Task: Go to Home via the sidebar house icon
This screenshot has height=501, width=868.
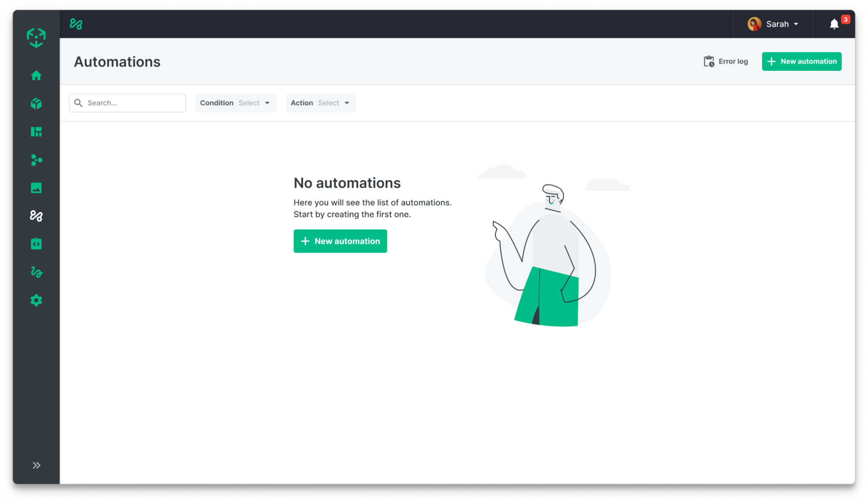Action: [36, 76]
